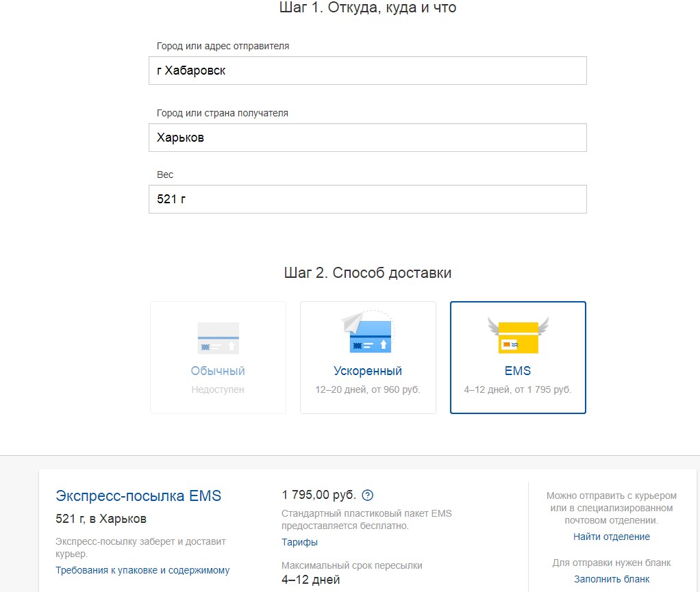700x592 pixels.
Task: Click the '4–12 дней, от 1 795 руб.' text
Action: [x=518, y=389]
